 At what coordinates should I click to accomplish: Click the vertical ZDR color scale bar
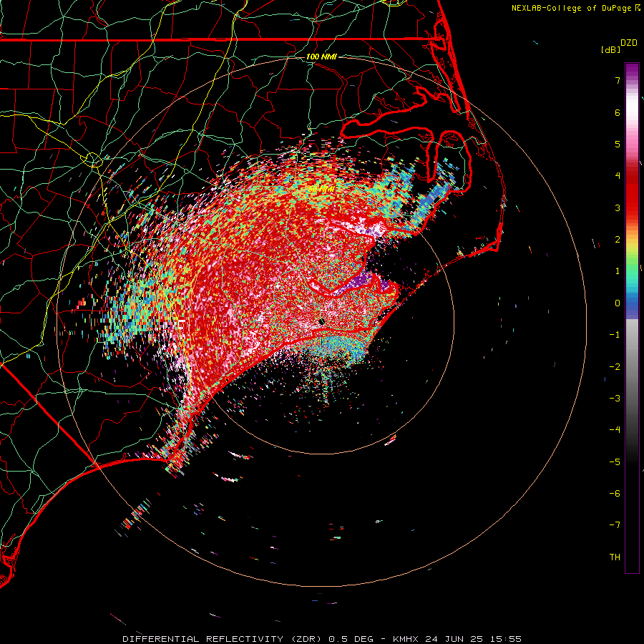pyautogui.click(x=632, y=318)
